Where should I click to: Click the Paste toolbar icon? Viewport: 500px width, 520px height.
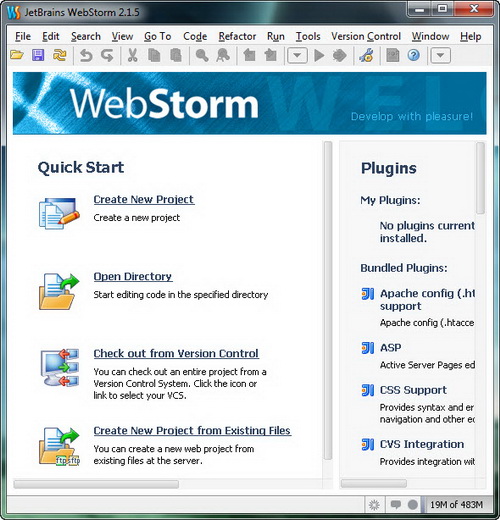176,55
